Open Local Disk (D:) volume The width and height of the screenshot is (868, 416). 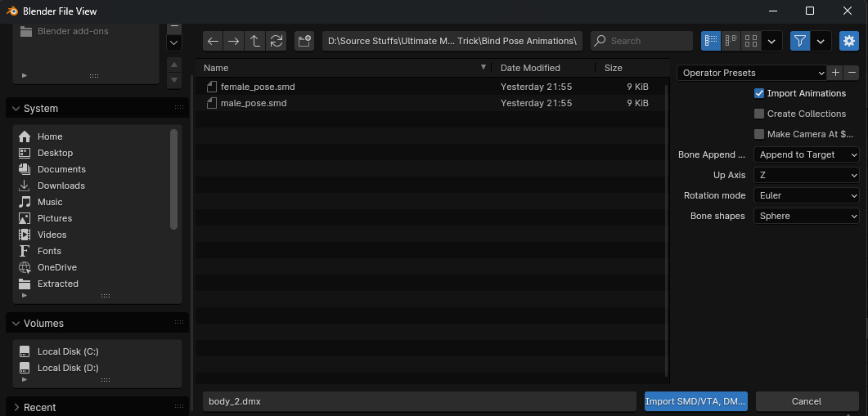click(97, 368)
